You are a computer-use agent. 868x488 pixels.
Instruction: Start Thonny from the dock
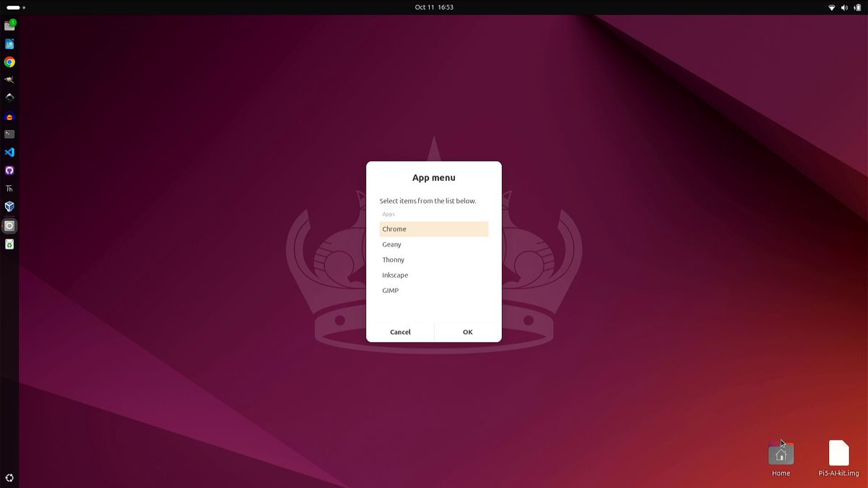9,188
